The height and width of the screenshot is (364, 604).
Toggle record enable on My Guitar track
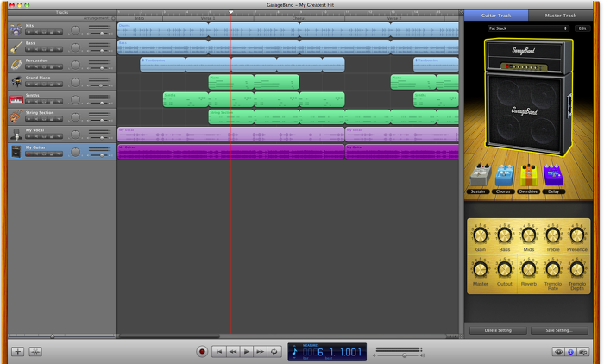pos(28,154)
